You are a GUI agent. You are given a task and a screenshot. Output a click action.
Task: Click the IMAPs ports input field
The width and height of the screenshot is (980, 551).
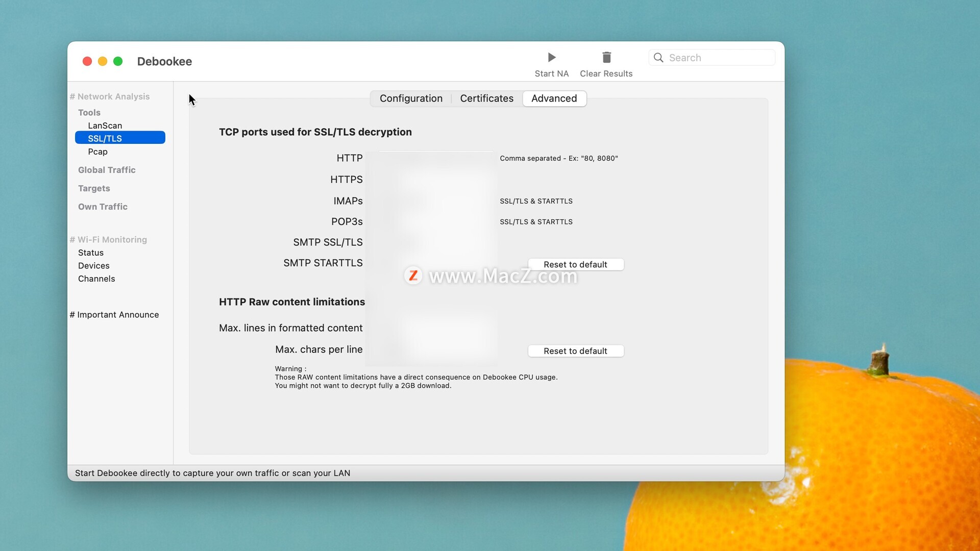tap(432, 201)
